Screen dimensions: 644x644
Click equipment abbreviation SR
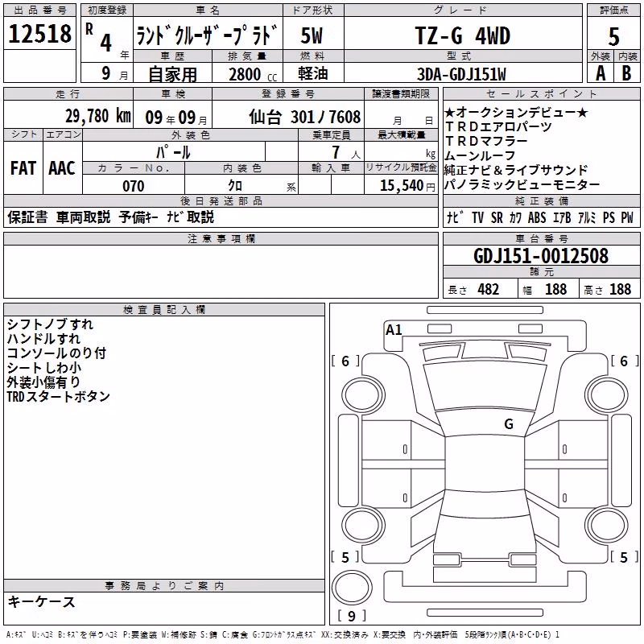point(497,217)
